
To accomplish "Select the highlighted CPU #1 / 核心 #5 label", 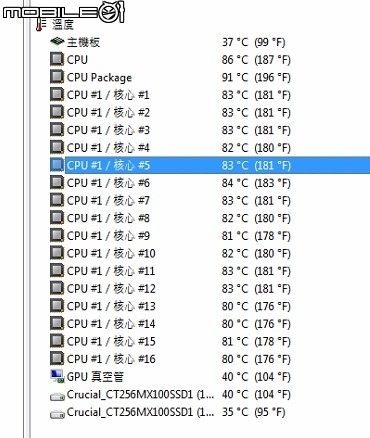I will 108,165.
